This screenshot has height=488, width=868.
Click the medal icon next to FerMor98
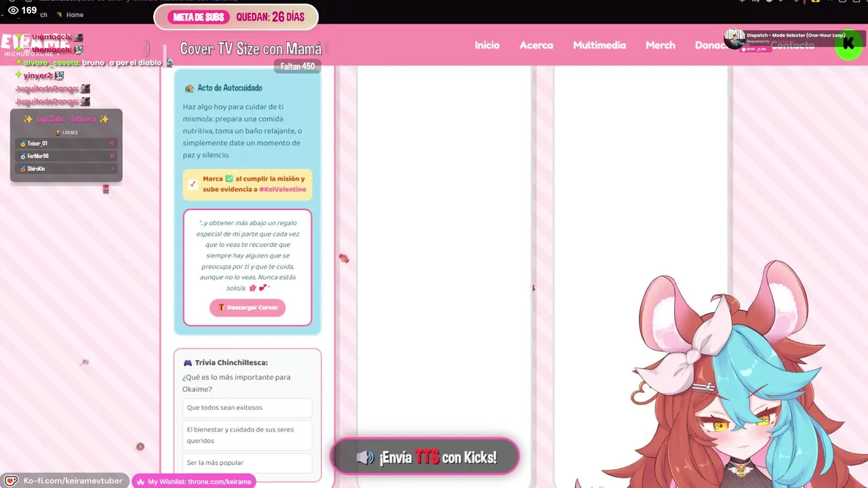point(23,156)
